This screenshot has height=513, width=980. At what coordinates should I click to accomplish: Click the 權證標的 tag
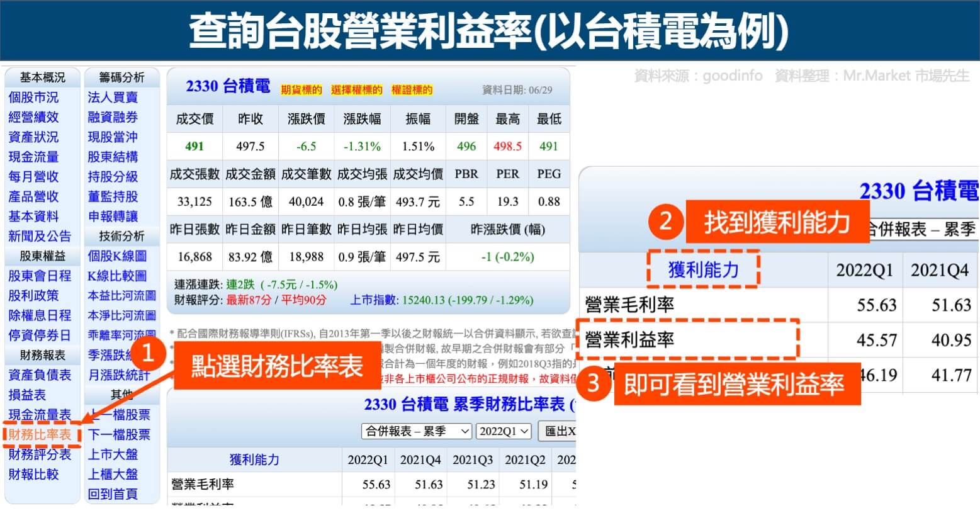pos(412,90)
